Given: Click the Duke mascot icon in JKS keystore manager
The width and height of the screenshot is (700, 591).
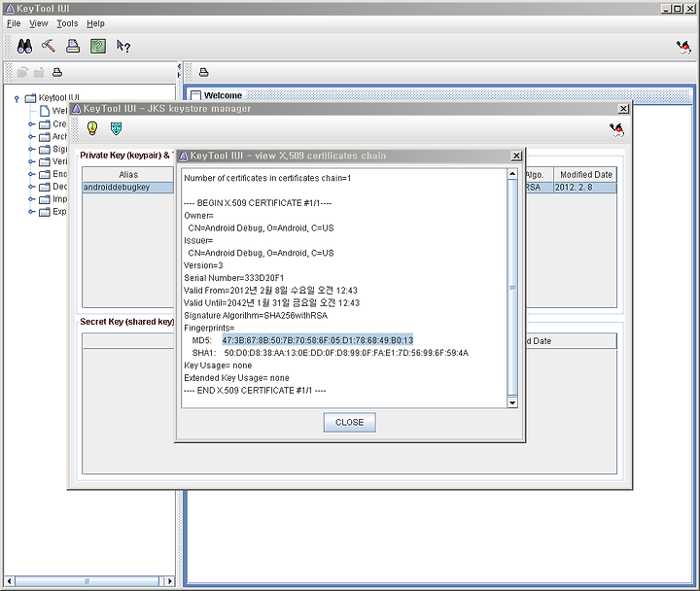Looking at the screenshot, I should pyautogui.click(x=616, y=130).
